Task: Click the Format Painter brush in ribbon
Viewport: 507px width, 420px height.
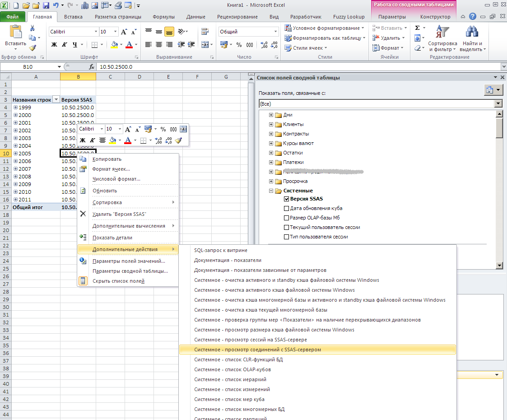Action: coord(33,48)
